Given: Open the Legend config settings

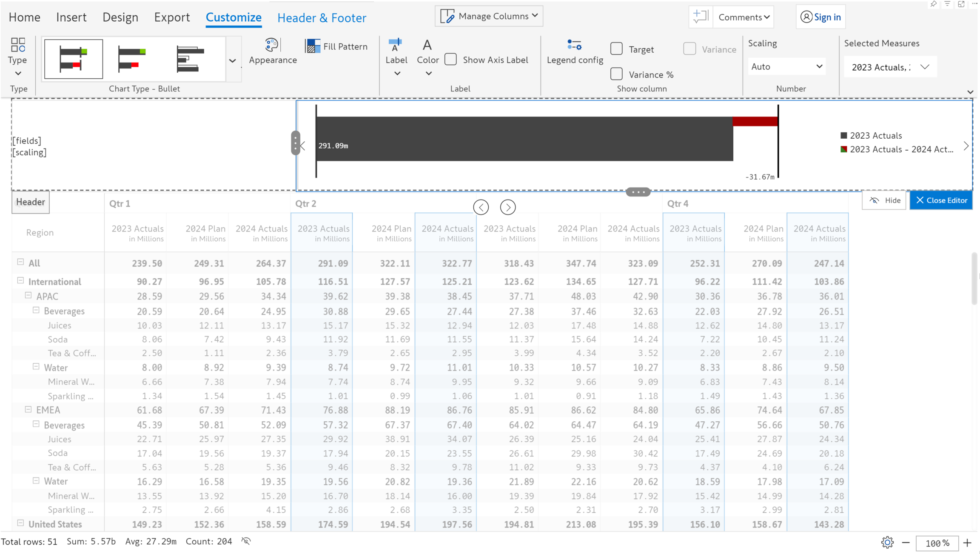Looking at the screenshot, I should click(574, 45).
